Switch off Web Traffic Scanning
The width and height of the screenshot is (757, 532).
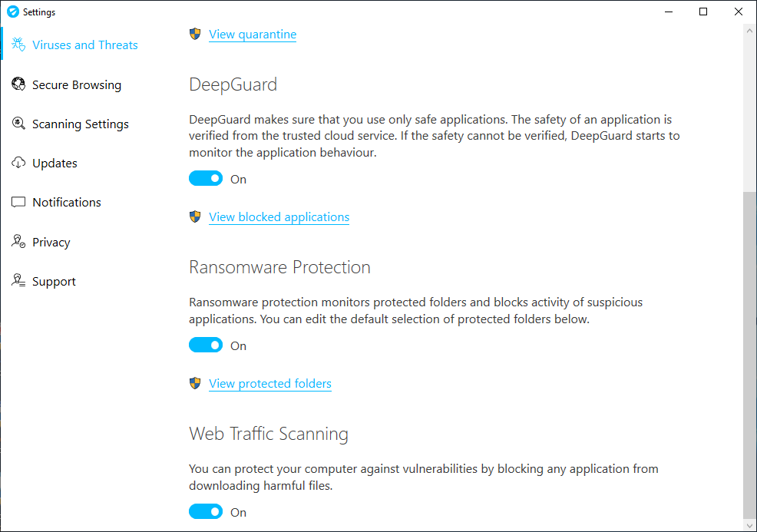coord(206,512)
